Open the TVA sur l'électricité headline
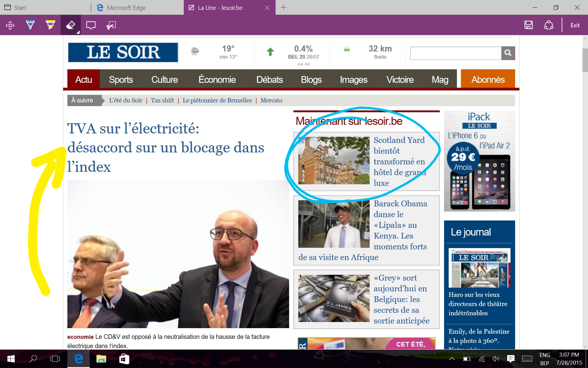This screenshot has height=368, width=588. coord(166,148)
